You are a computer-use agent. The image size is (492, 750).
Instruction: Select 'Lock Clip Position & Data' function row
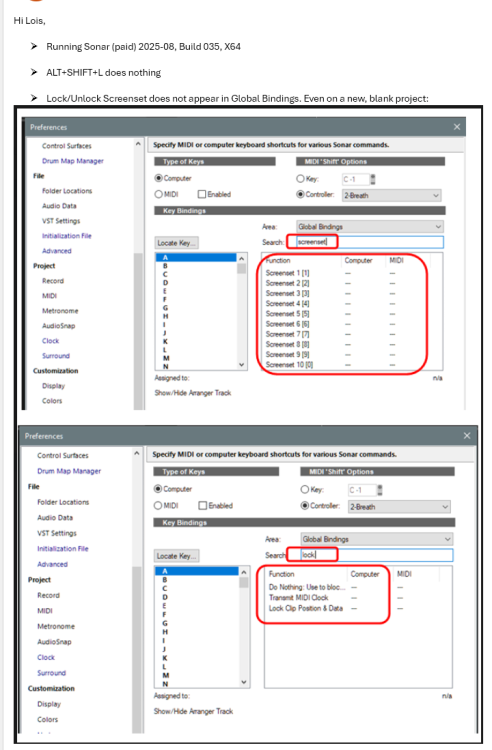[358, 608]
